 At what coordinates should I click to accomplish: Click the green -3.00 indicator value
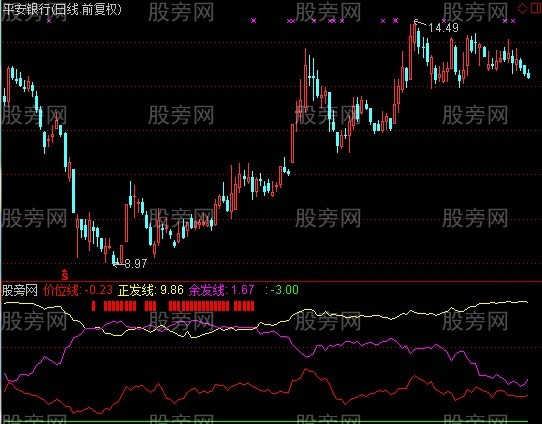282,290
